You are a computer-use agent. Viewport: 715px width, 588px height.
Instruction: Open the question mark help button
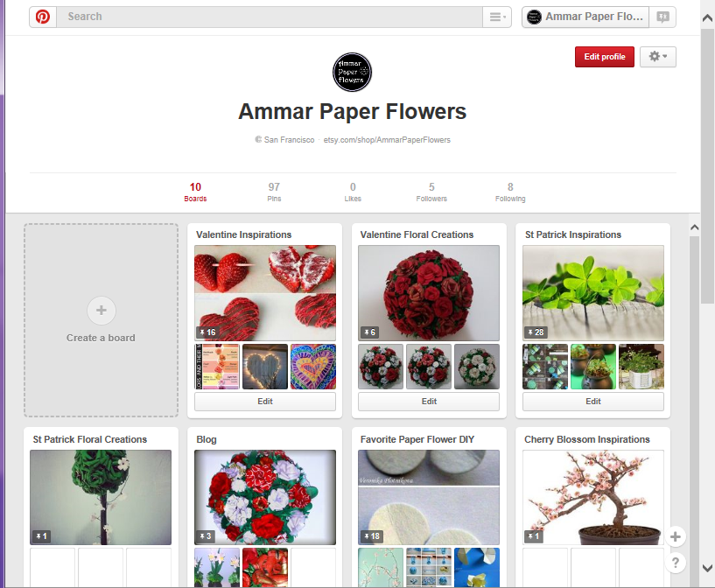(x=676, y=563)
